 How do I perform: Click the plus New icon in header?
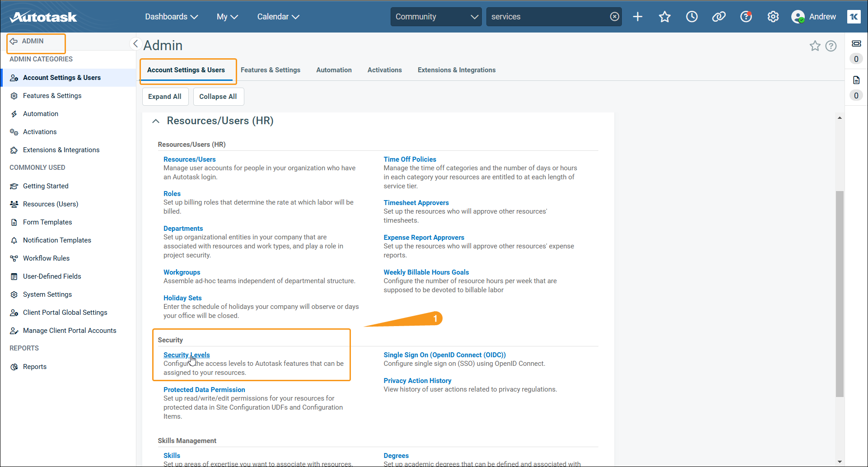tap(637, 17)
